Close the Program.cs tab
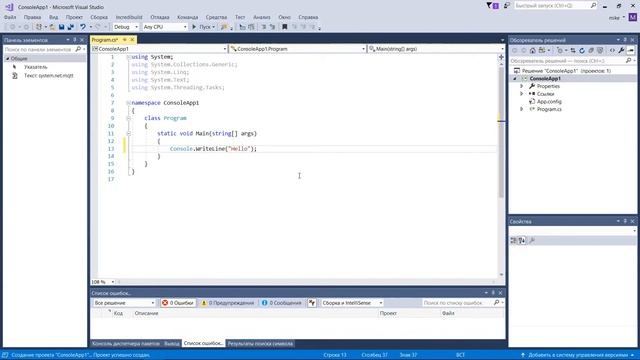This screenshot has width=640, height=360. tap(132, 40)
